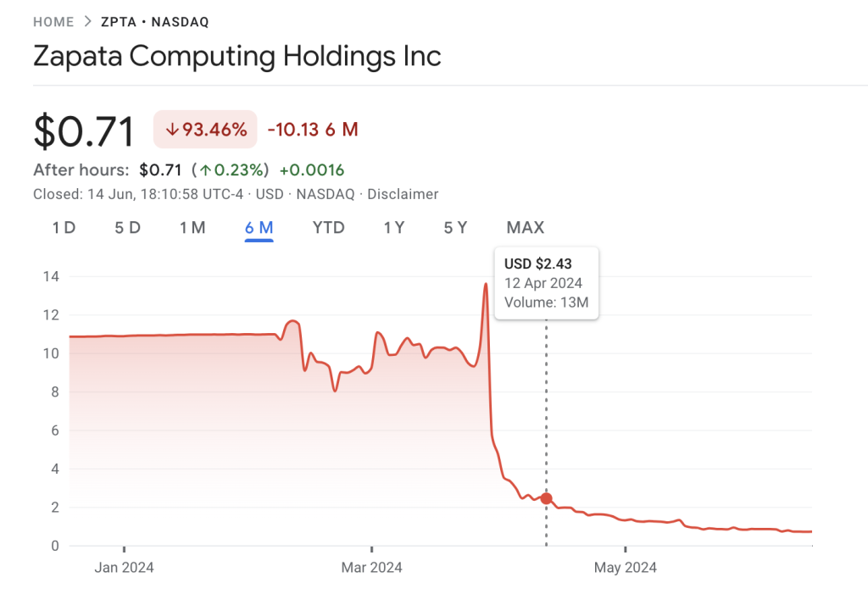The width and height of the screenshot is (868, 594).
Task: Click the Zapata Computing Holdings Inc title
Action: pyautogui.click(x=236, y=57)
